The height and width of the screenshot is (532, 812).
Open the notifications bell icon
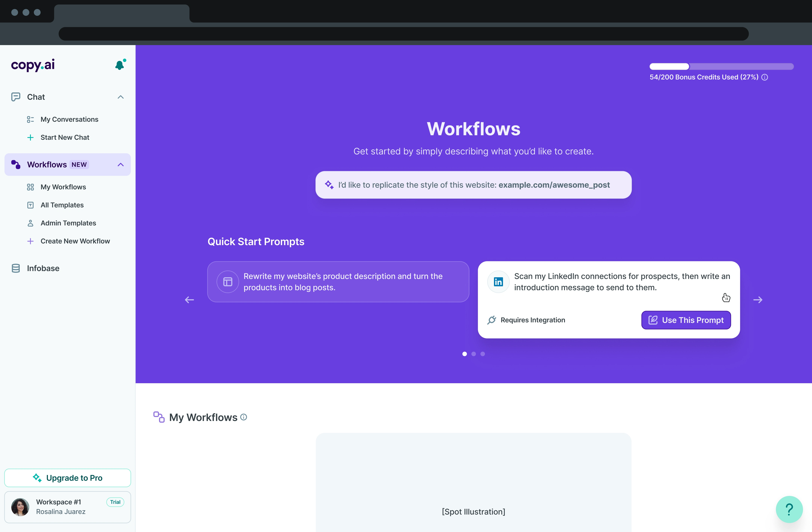tap(120, 65)
